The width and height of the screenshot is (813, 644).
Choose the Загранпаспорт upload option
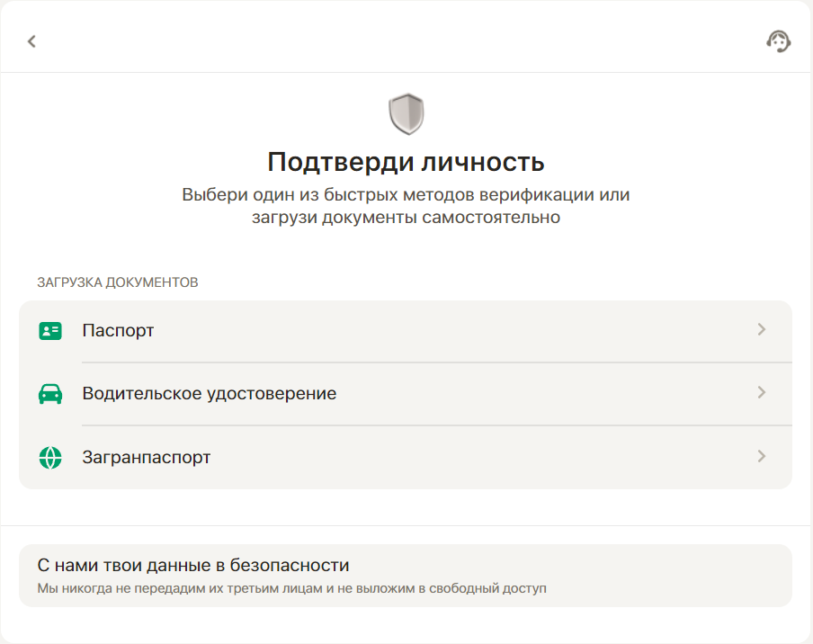tap(146, 457)
